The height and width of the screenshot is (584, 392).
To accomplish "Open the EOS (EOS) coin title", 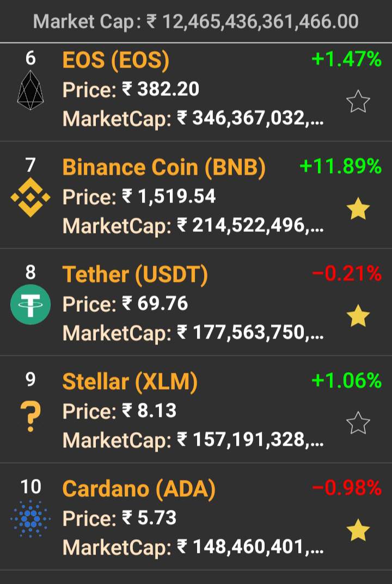I will pyautogui.click(x=116, y=60).
